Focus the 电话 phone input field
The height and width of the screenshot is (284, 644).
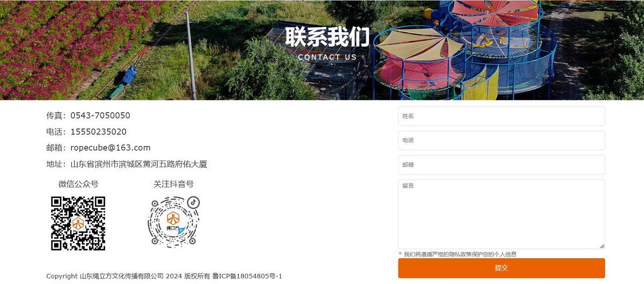[501, 140]
